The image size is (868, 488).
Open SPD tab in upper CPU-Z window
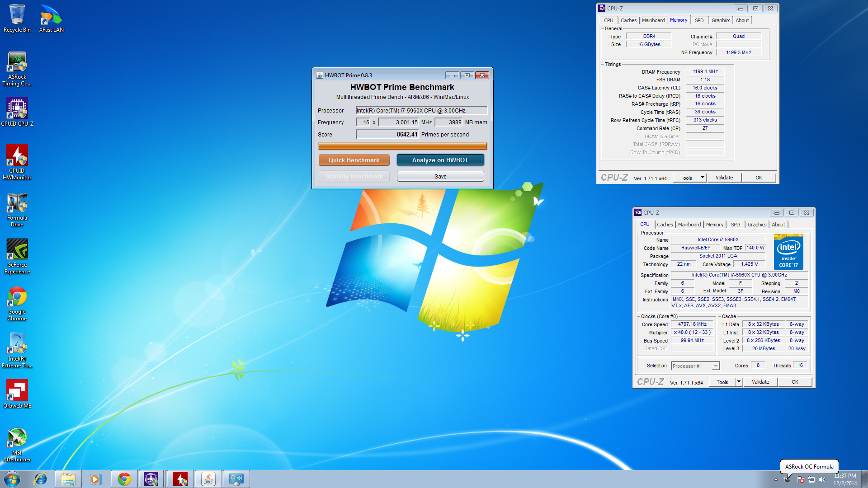[699, 20]
